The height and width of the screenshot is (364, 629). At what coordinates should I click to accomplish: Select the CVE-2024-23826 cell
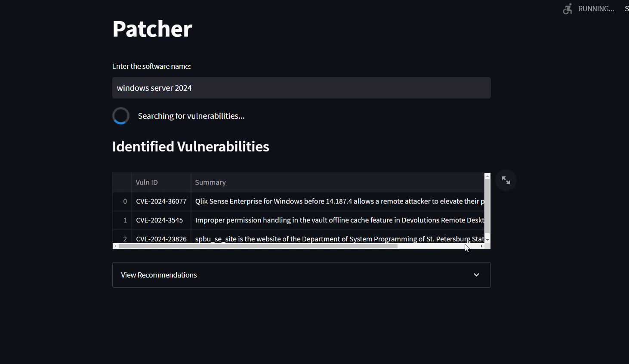point(161,239)
